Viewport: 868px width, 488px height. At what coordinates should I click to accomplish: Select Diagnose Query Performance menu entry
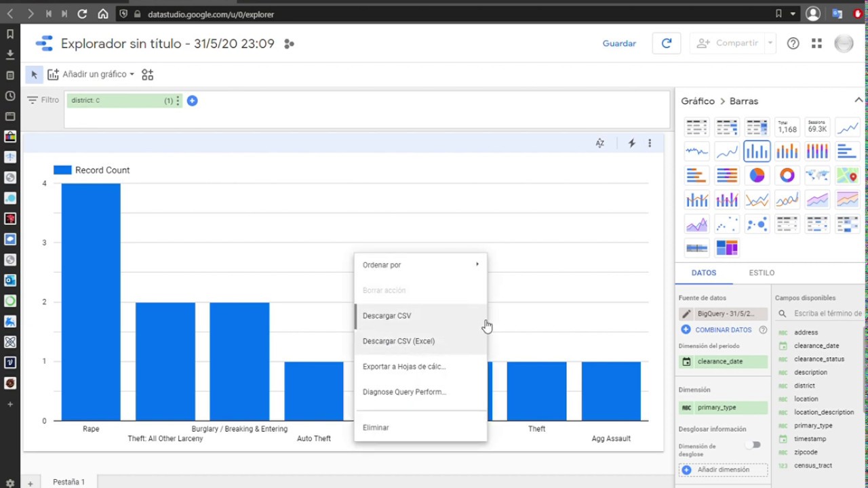click(420, 392)
